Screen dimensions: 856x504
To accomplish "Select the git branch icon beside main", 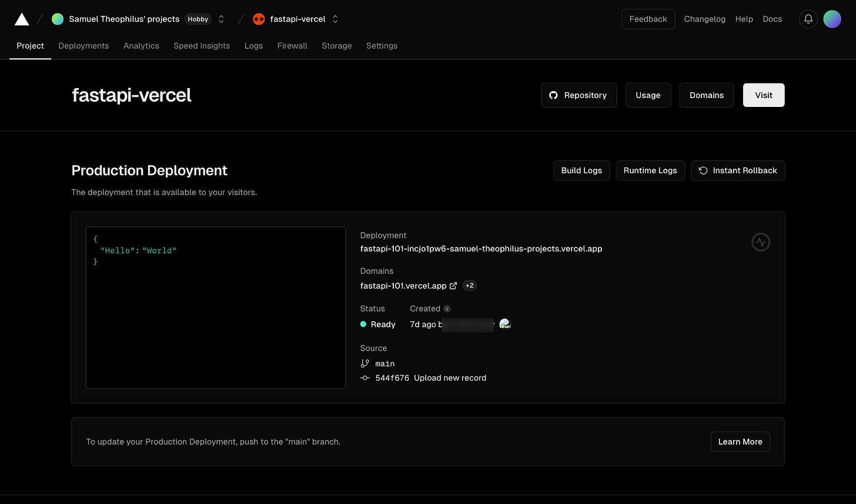I will [x=365, y=363].
